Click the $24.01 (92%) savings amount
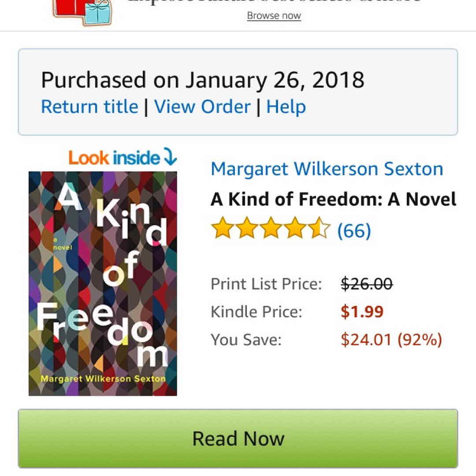Image resolution: width=476 pixels, height=476 pixels. 391,340
